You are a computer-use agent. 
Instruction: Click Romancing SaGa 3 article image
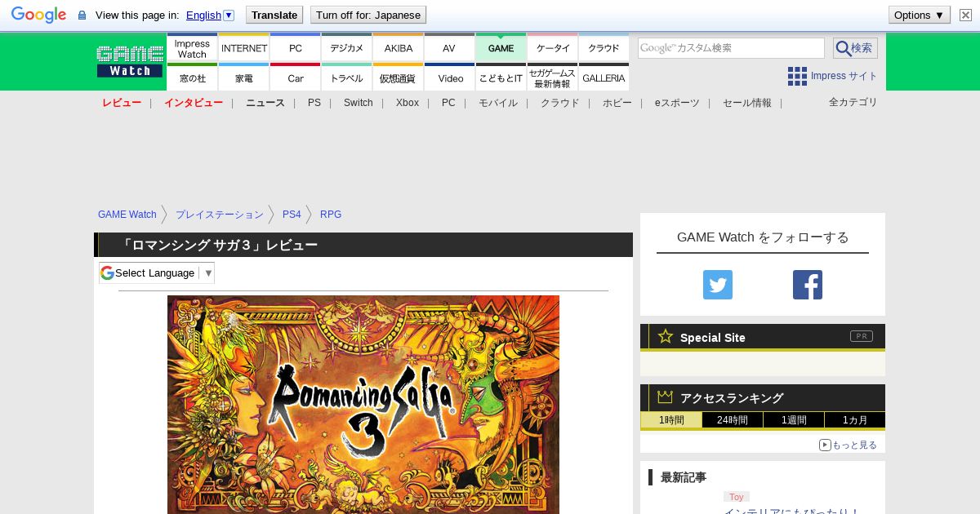pos(363,405)
